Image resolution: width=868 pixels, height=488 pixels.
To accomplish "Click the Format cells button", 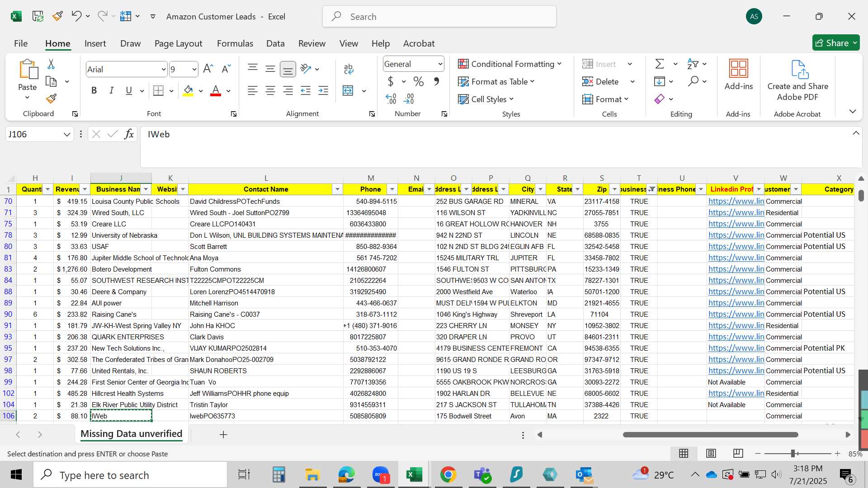I will click(x=605, y=99).
